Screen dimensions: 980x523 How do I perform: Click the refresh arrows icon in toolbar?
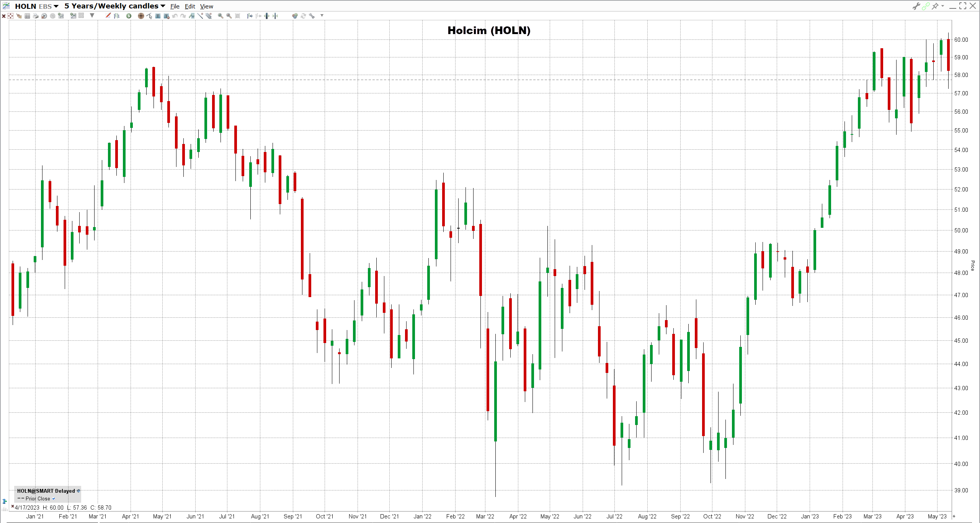pos(303,16)
